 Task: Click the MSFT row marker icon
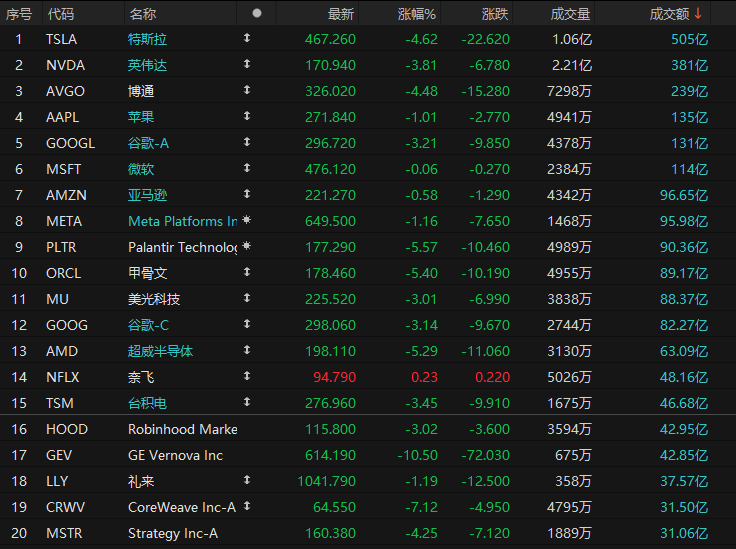(x=247, y=168)
